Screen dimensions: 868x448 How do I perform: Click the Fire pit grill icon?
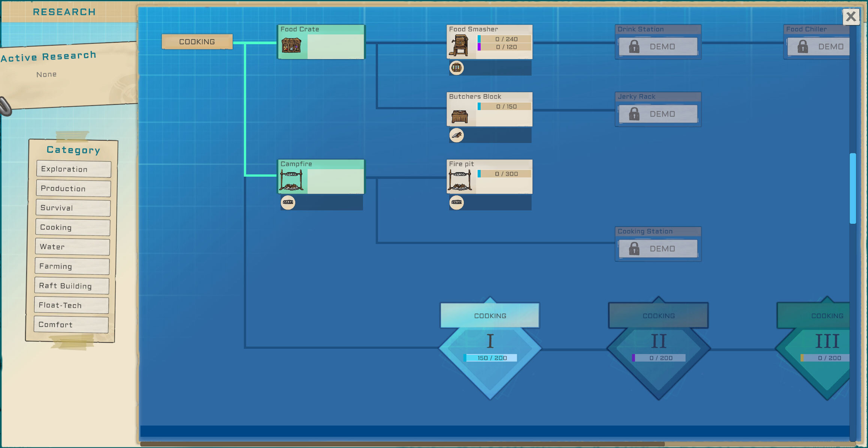[x=460, y=180]
